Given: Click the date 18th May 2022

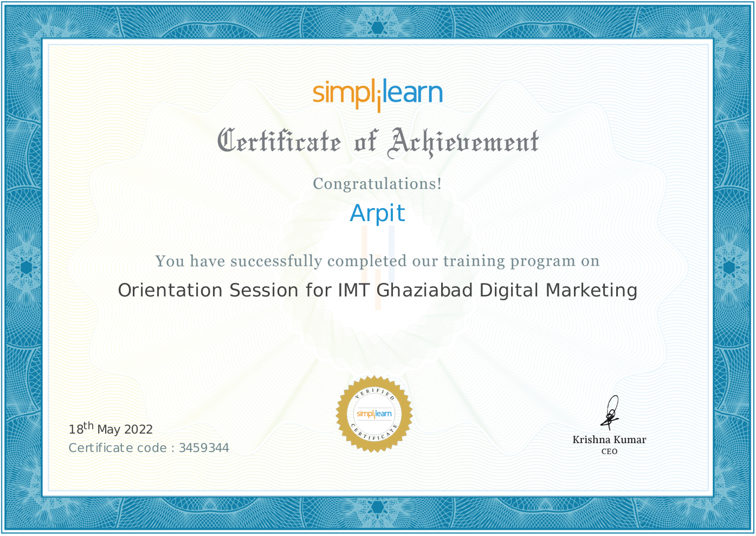Looking at the screenshot, I should (x=111, y=429).
